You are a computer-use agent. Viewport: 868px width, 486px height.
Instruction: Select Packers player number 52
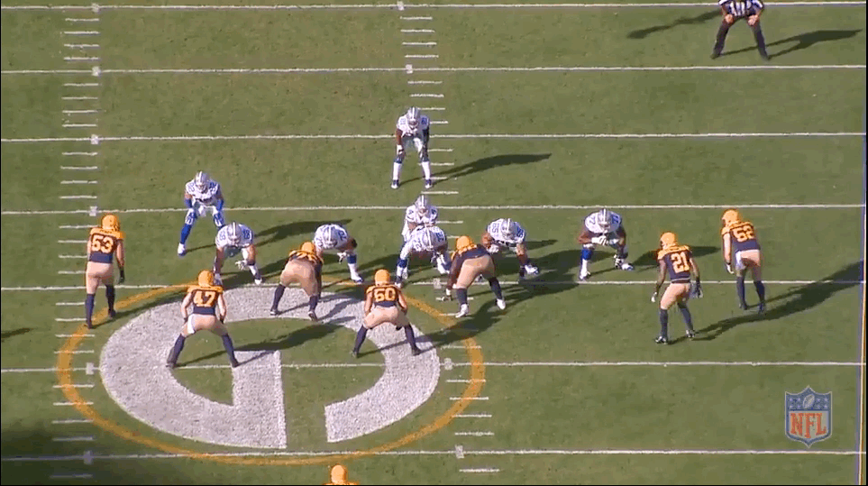pos(742,258)
